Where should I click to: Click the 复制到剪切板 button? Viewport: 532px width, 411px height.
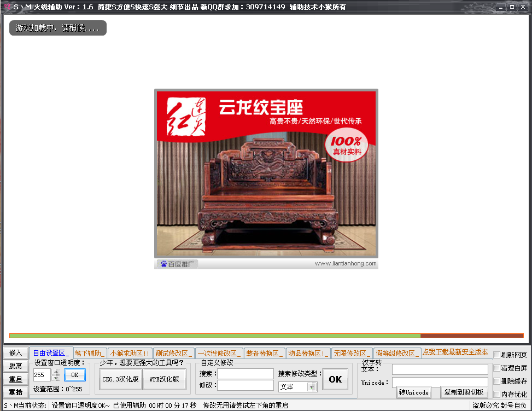[x=464, y=392]
